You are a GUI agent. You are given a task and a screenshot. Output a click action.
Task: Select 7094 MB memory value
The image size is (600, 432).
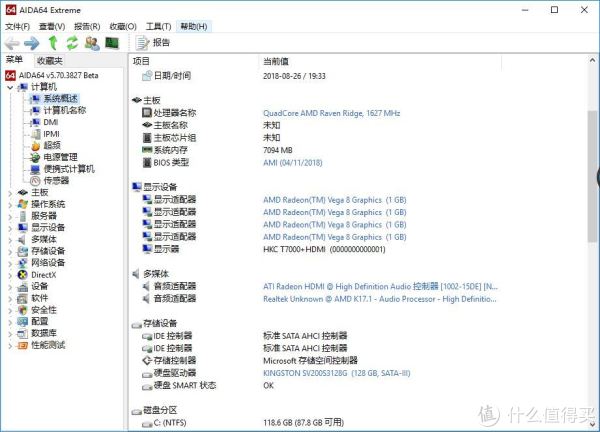point(278,150)
